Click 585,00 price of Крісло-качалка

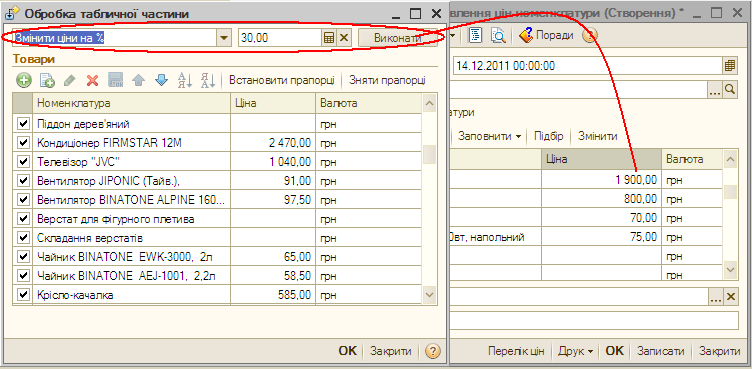[x=273, y=295]
